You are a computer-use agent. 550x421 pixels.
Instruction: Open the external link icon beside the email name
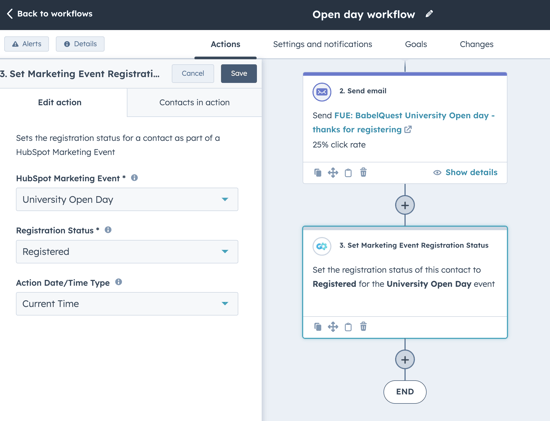coord(408,129)
